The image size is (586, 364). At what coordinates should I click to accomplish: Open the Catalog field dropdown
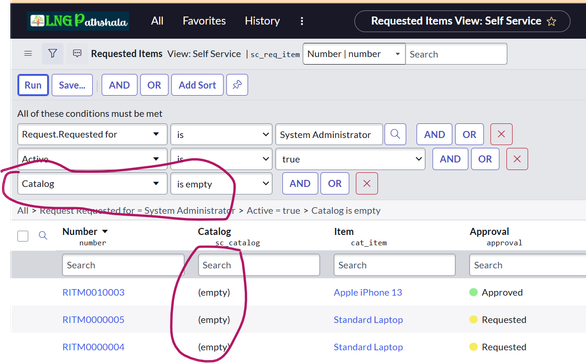coord(92,183)
